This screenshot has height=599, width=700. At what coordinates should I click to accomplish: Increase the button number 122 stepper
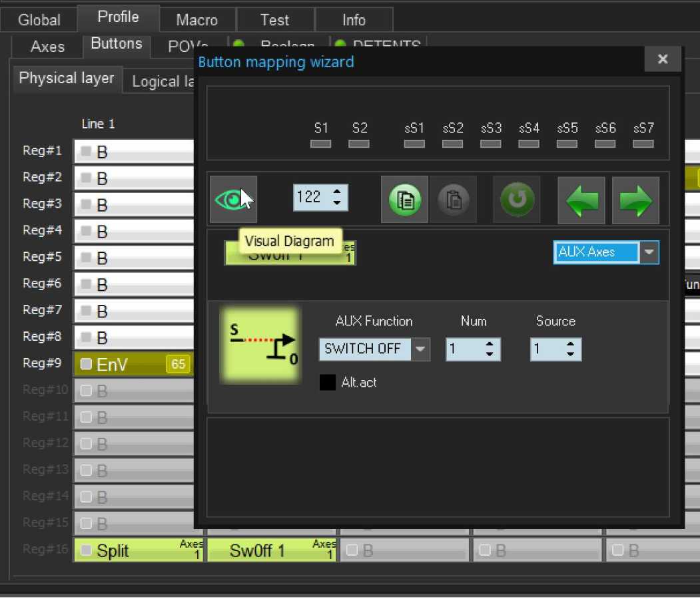pos(338,192)
